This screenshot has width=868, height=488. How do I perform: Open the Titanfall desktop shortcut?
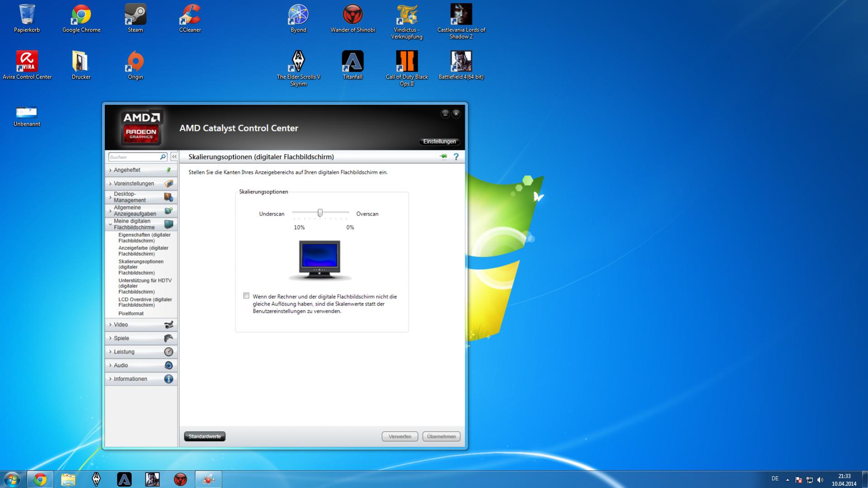point(353,65)
